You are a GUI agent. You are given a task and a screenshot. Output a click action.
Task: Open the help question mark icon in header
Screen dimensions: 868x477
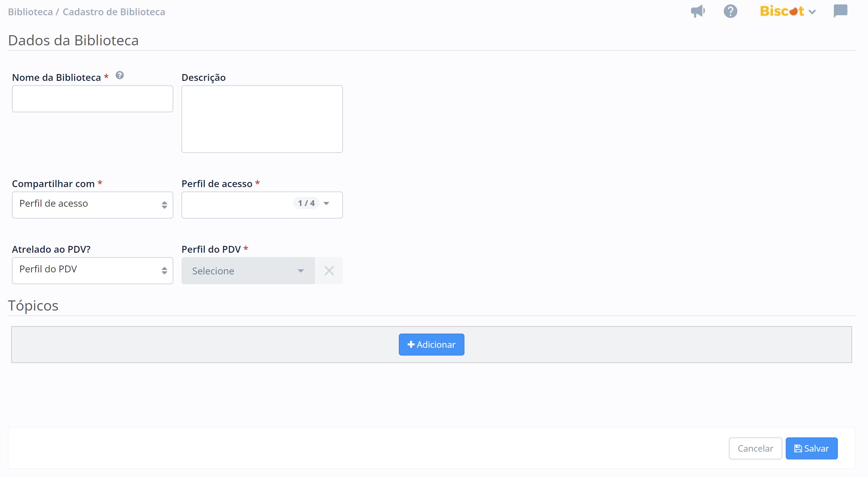point(730,12)
